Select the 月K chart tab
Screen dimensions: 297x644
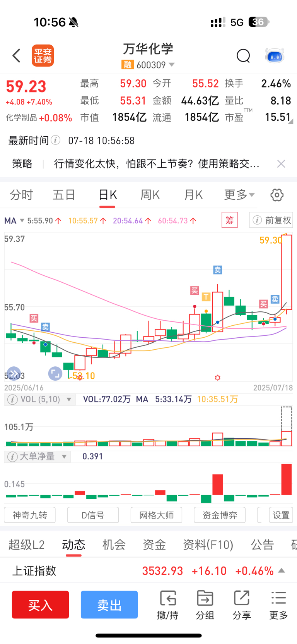tap(193, 195)
